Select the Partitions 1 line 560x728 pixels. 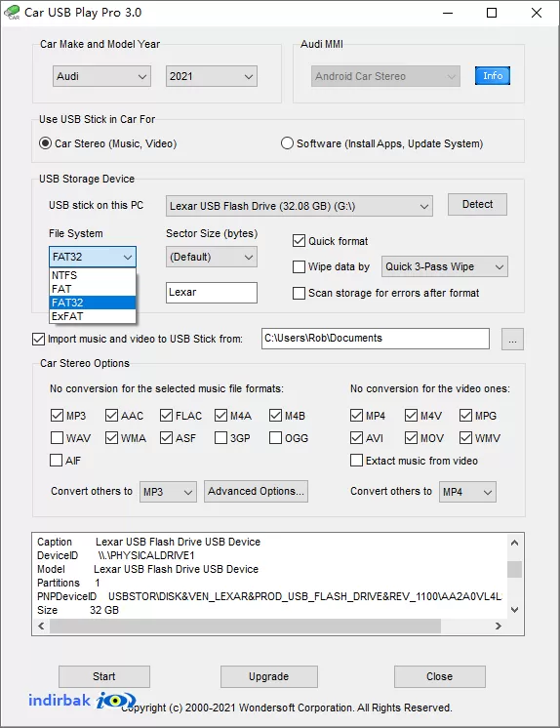68,583
